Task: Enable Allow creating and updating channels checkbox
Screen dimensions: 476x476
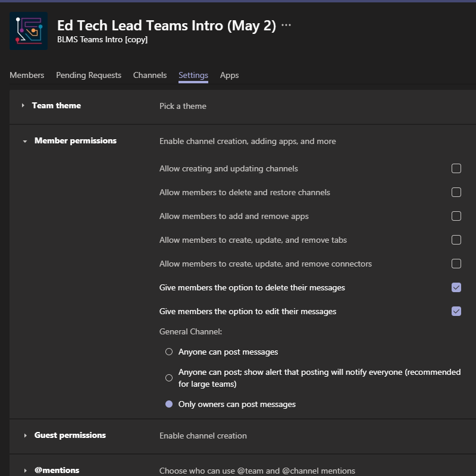Action: [456, 168]
